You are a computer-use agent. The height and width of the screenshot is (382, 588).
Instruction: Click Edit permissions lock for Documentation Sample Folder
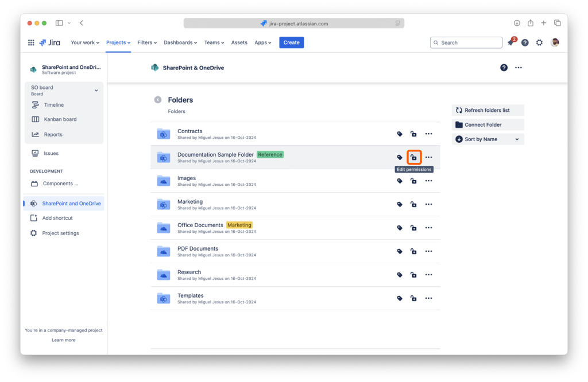tap(413, 157)
